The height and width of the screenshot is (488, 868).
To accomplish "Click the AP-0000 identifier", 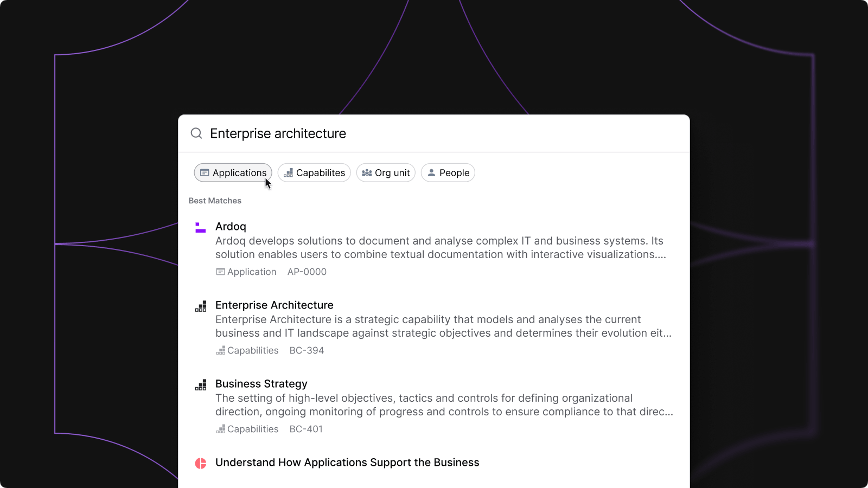I will [307, 272].
